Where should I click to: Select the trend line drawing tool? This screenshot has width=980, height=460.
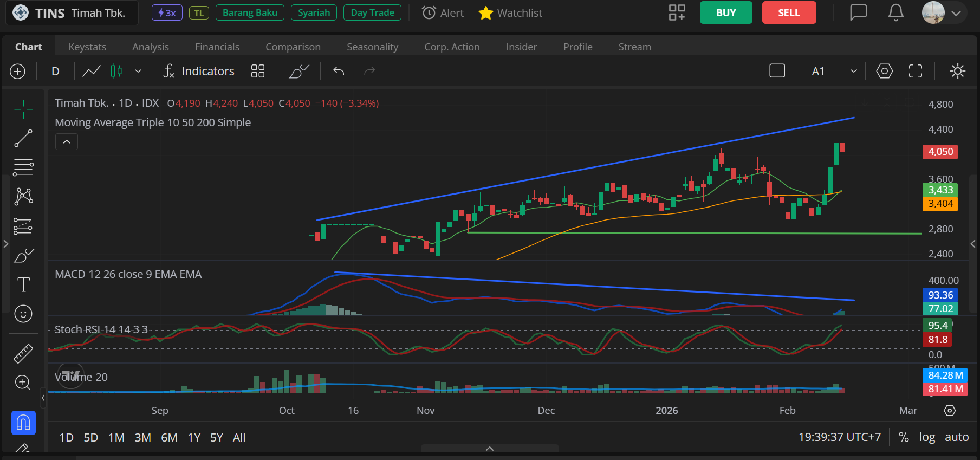[23, 138]
